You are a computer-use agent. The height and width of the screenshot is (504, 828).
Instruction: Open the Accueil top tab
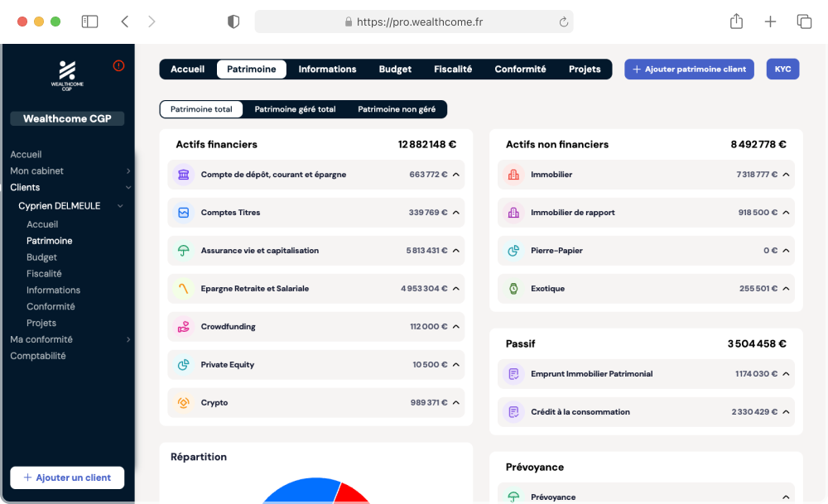pyautogui.click(x=187, y=70)
